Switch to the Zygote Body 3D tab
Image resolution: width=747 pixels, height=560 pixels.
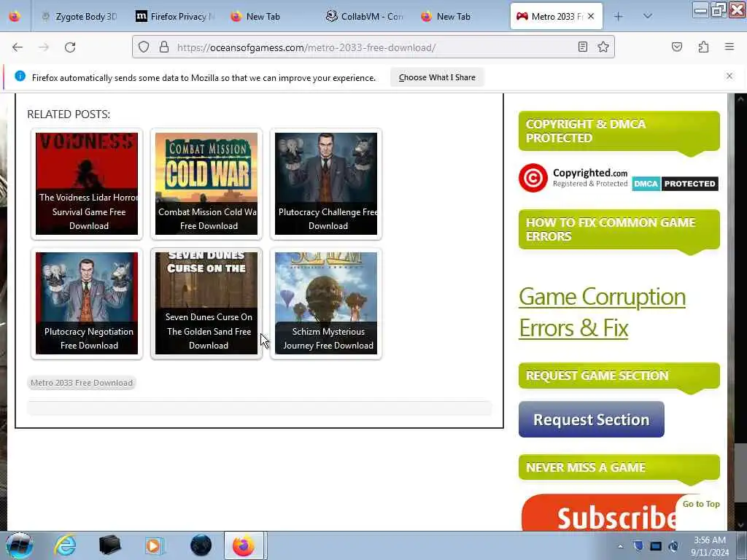pyautogui.click(x=79, y=17)
